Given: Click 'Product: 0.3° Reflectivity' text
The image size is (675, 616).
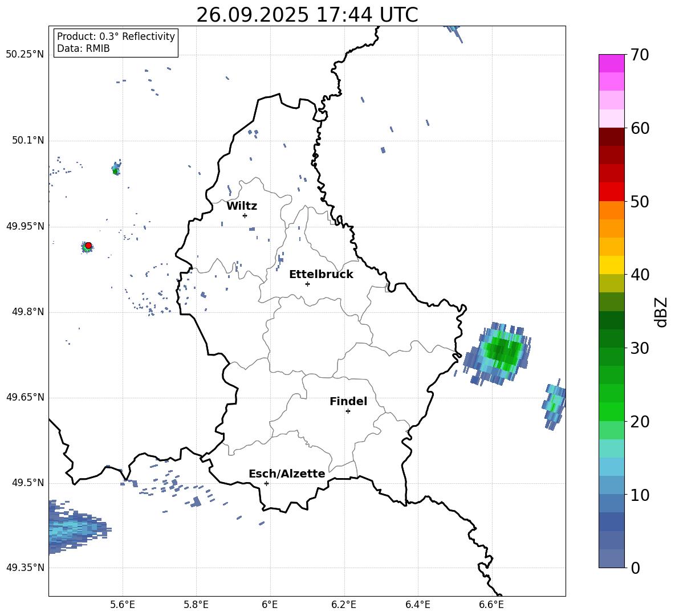Looking at the screenshot, I should click(116, 36).
